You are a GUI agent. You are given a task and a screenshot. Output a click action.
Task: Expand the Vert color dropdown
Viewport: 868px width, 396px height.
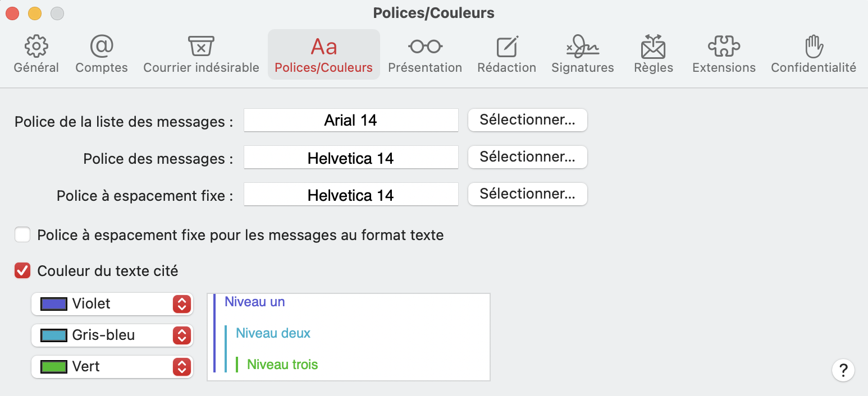point(181,367)
